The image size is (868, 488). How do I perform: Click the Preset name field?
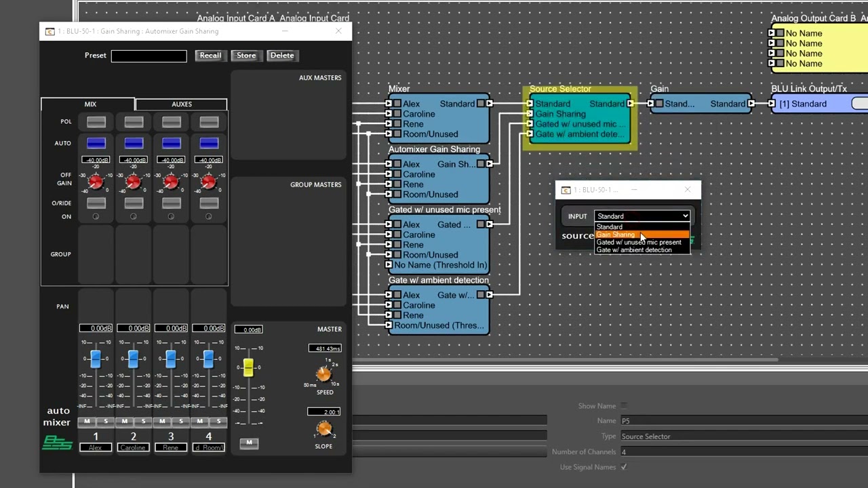pyautogui.click(x=149, y=56)
